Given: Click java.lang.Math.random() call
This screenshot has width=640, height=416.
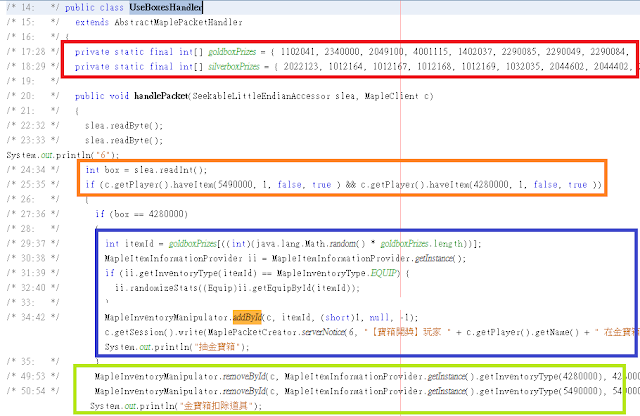Looking at the screenshot, I should tap(311, 244).
